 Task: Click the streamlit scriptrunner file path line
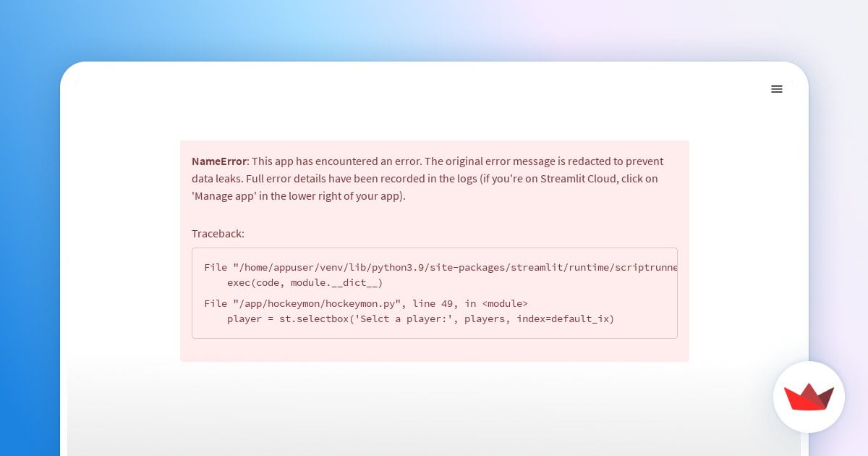441,267
